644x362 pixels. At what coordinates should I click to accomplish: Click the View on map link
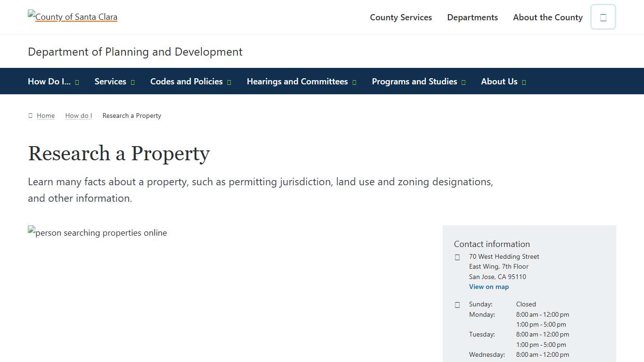coord(489,286)
